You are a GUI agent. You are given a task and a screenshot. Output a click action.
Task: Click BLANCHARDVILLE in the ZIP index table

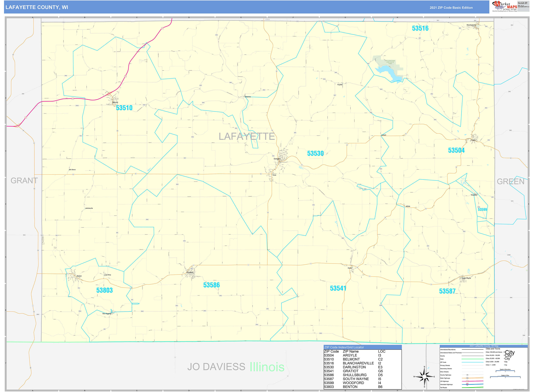click(x=358, y=363)
